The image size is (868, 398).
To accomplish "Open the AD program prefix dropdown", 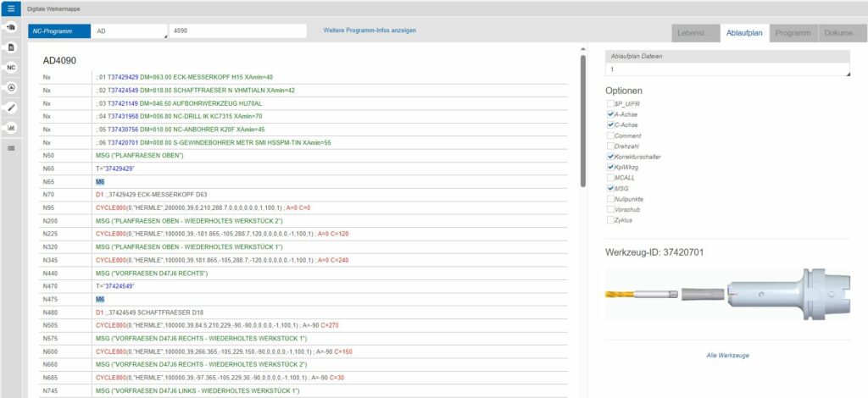I will tap(129, 31).
